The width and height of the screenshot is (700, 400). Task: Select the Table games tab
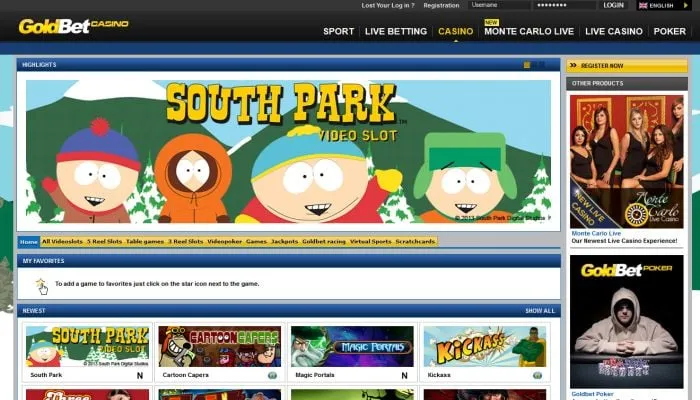click(145, 242)
